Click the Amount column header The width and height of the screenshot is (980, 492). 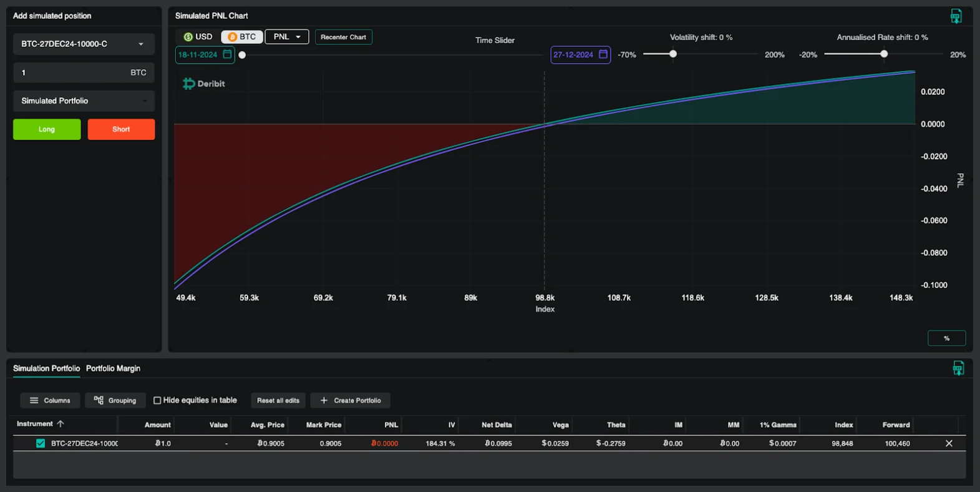tap(157, 425)
